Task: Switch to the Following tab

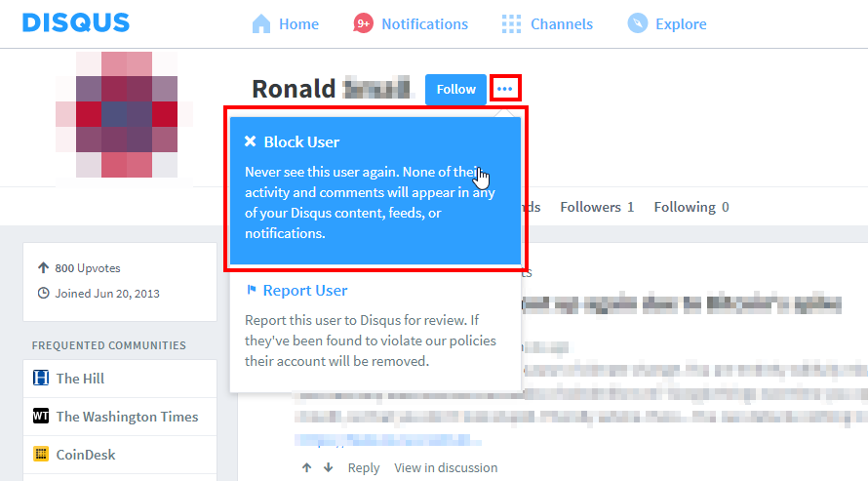Action: point(690,207)
